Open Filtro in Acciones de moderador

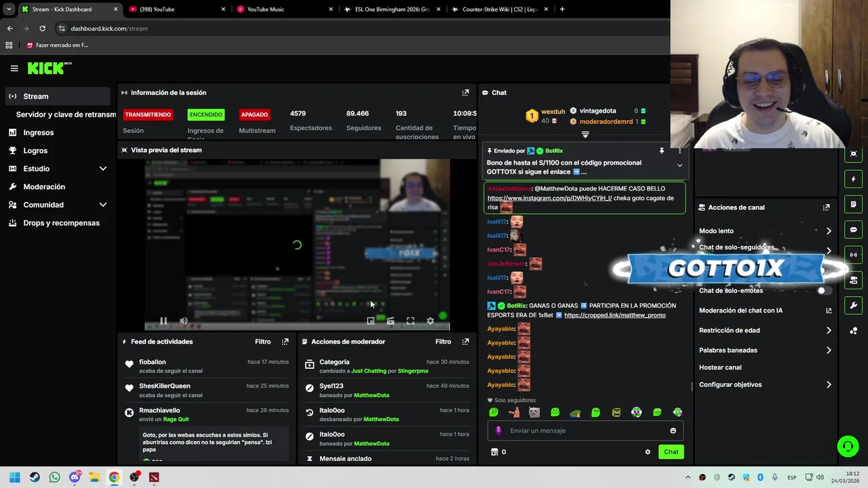click(x=443, y=342)
